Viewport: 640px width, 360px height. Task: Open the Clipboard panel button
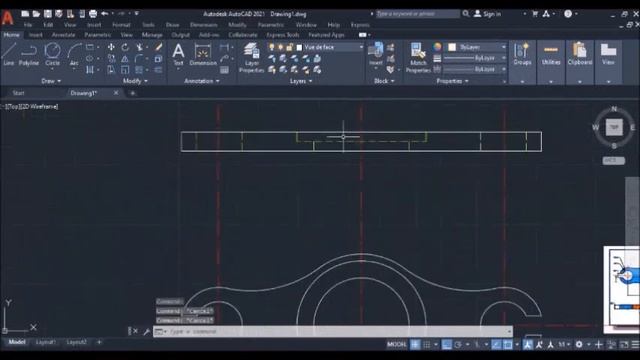(580, 55)
